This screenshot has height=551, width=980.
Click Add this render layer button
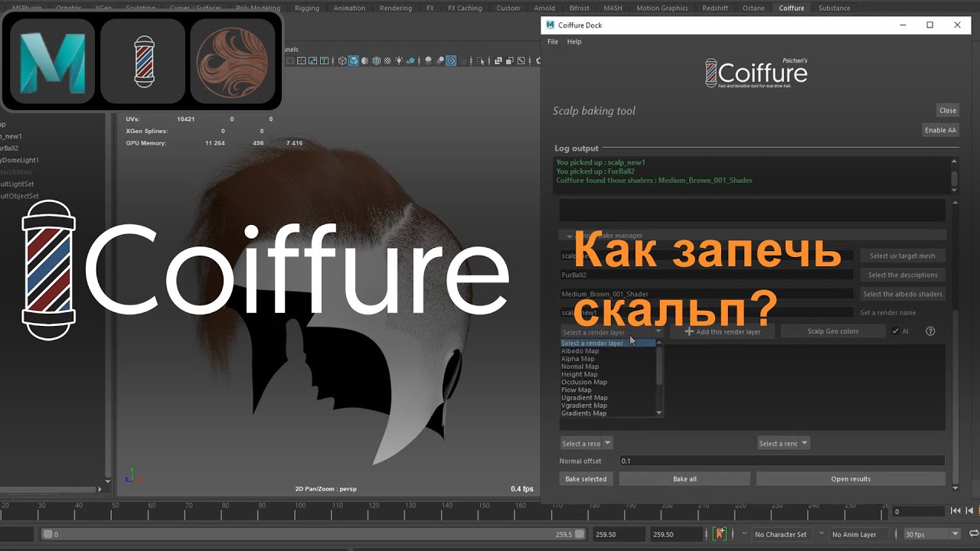point(723,331)
